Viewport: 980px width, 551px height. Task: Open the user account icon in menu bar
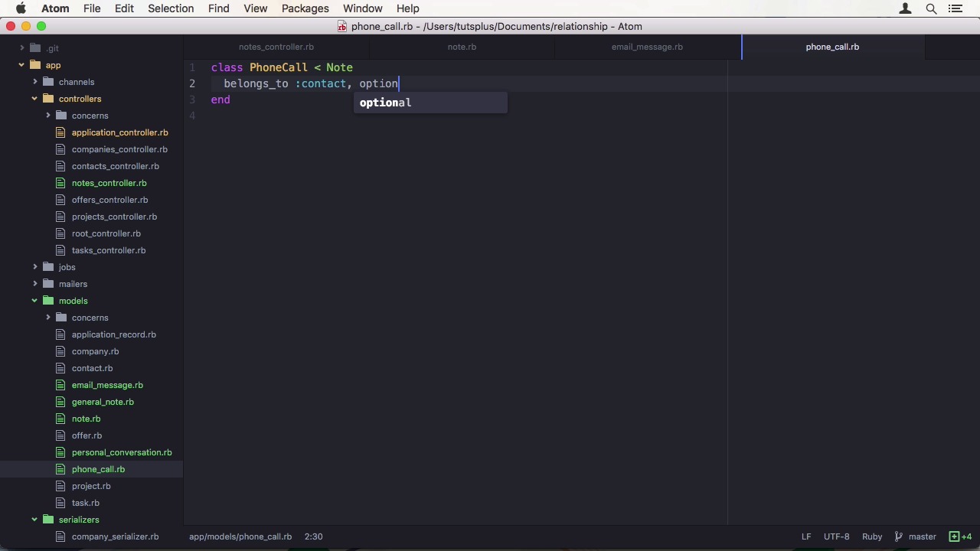click(x=906, y=8)
